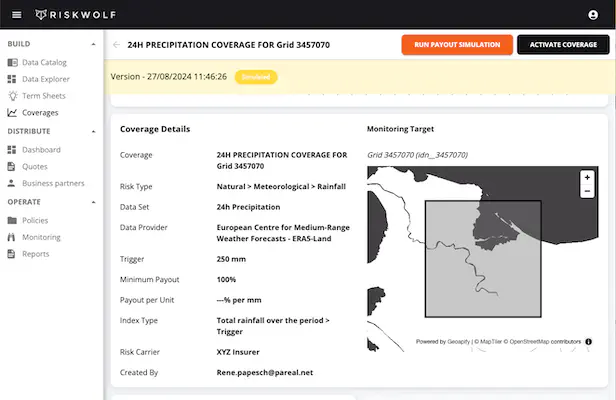Open Data Explorer page

click(46, 79)
